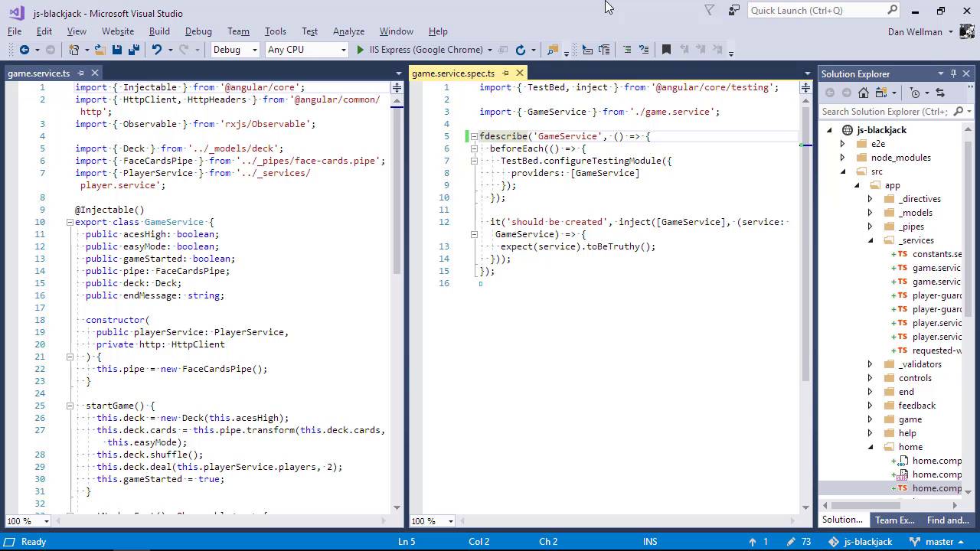
Task: Open the feedback icon beside Quick Launch
Action: coord(734,11)
